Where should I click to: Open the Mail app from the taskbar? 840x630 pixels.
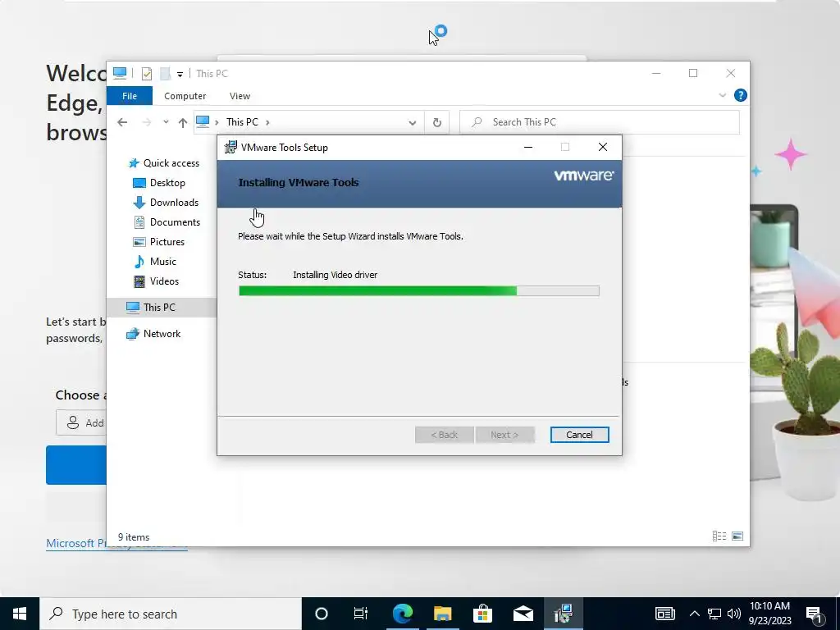click(x=523, y=614)
